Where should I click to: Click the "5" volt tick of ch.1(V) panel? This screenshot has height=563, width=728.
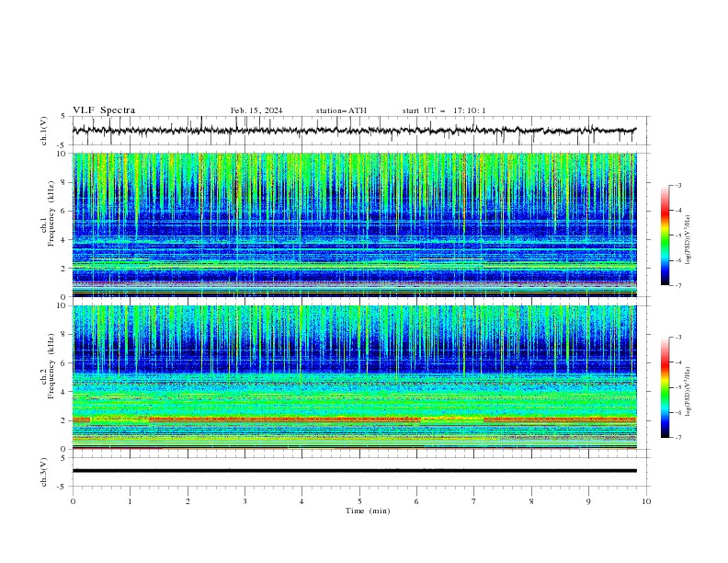point(63,117)
